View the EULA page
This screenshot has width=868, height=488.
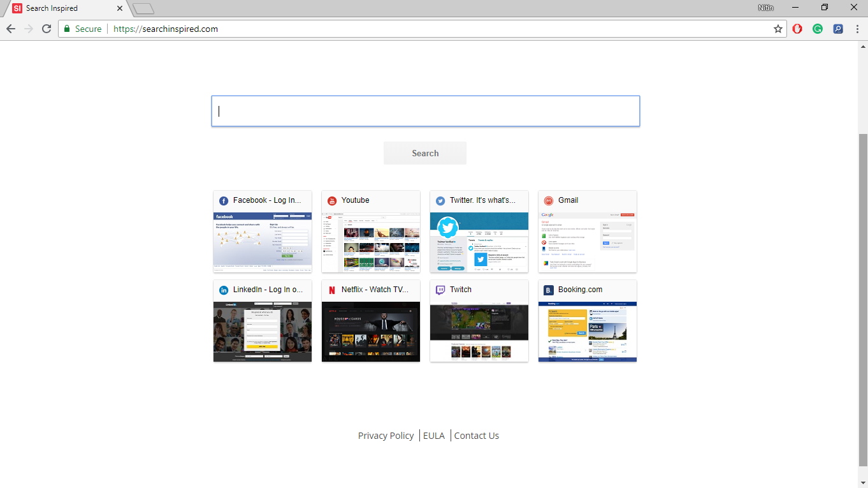tap(433, 435)
